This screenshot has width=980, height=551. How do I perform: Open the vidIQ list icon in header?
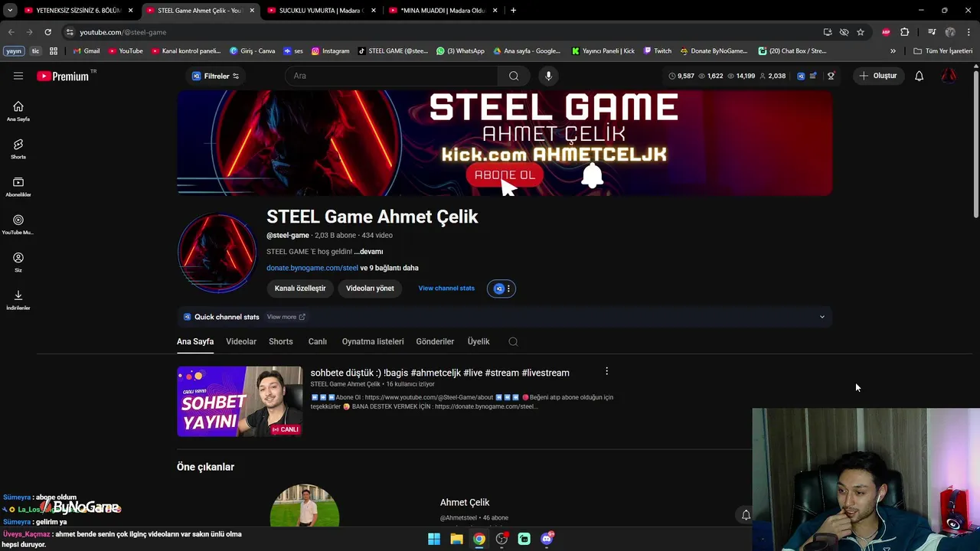(x=813, y=76)
